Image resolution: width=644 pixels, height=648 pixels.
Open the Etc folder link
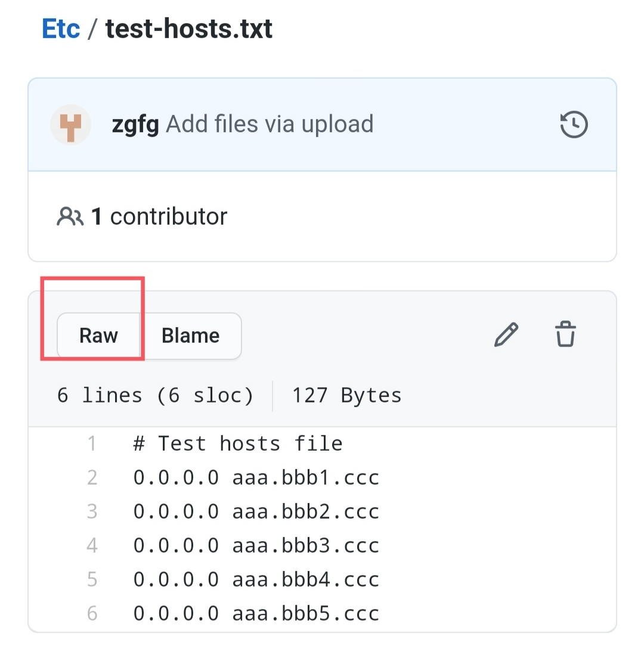[61, 27]
